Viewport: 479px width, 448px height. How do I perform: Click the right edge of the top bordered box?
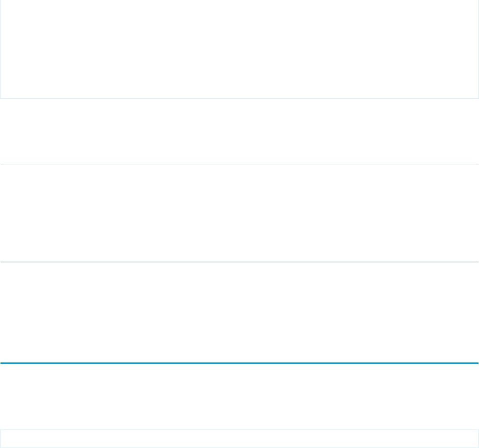click(478, 49)
